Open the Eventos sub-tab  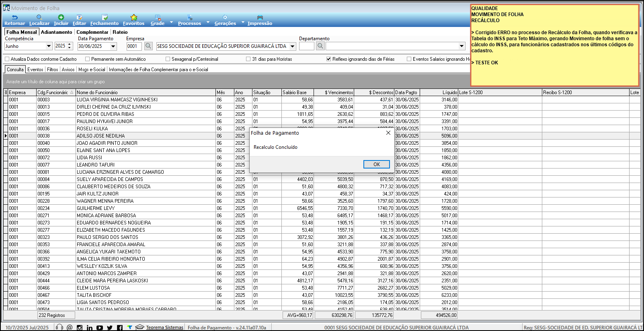(35, 69)
